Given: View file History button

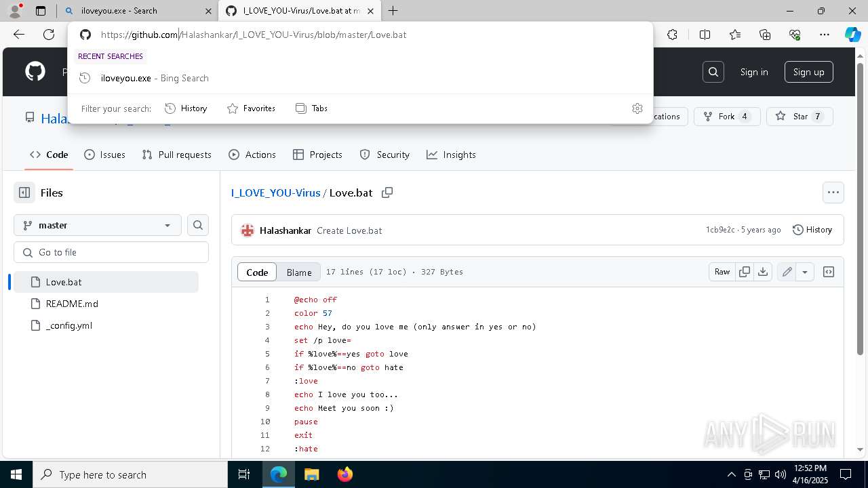Looking at the screenshot, I should pos(812,230).
